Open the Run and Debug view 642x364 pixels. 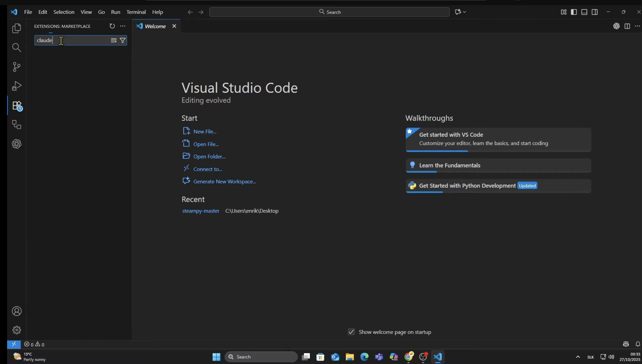(17, 86)
